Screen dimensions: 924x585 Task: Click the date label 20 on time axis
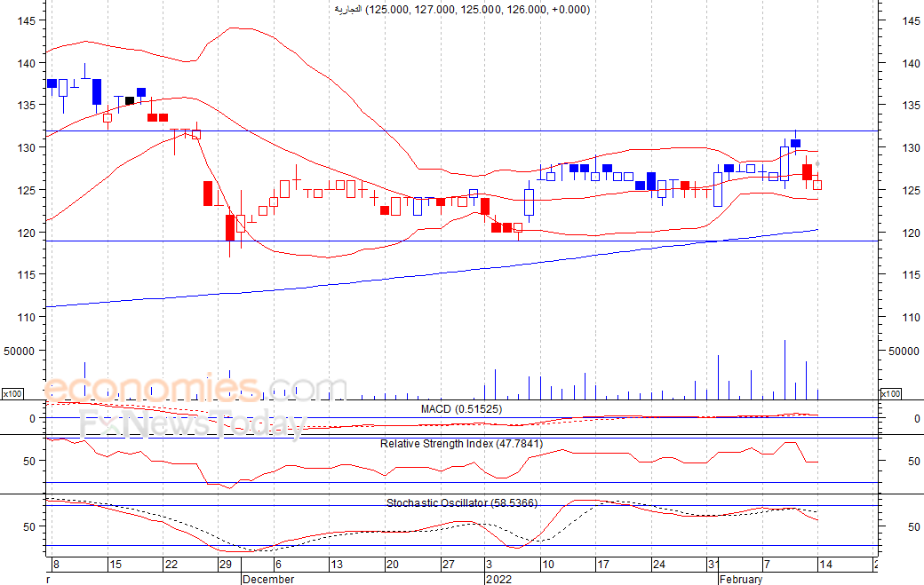coord(393,565)
